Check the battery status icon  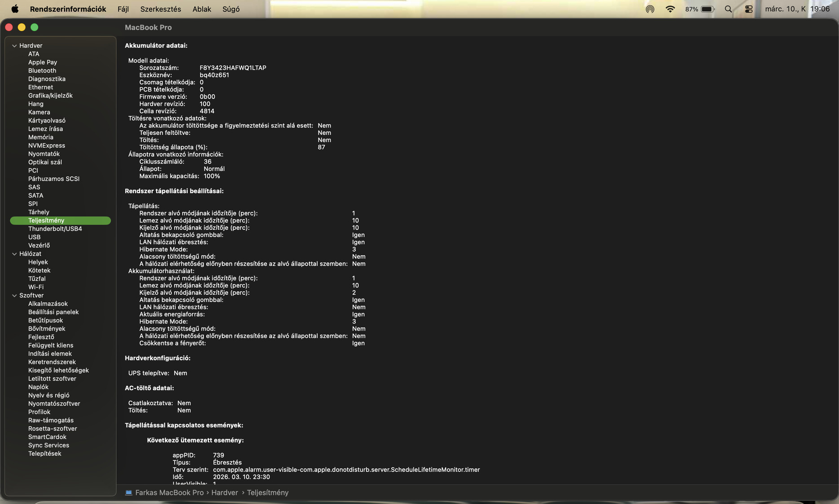point(708,9)
